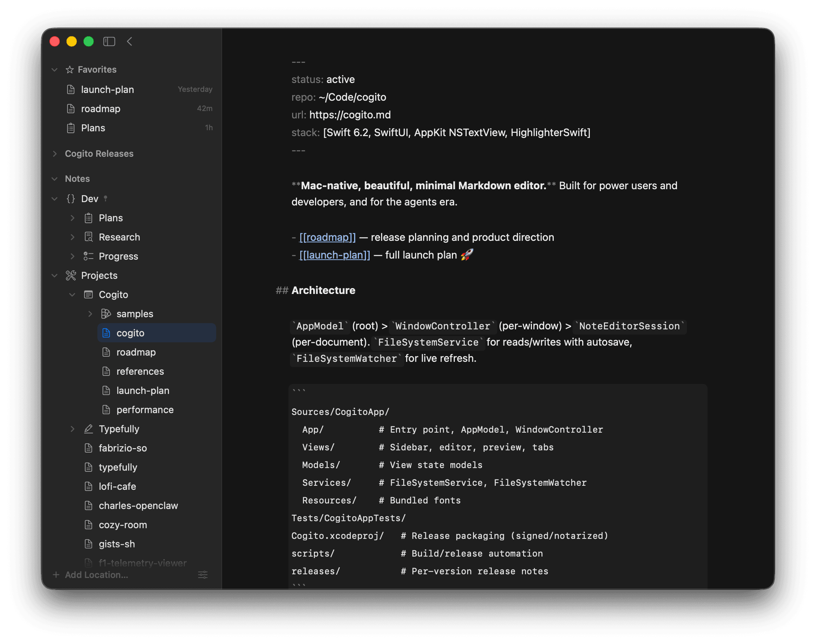Screen dimensions: 816x644
Task: Click the Typefully pencil icon
Action: [x=88, y=429]
